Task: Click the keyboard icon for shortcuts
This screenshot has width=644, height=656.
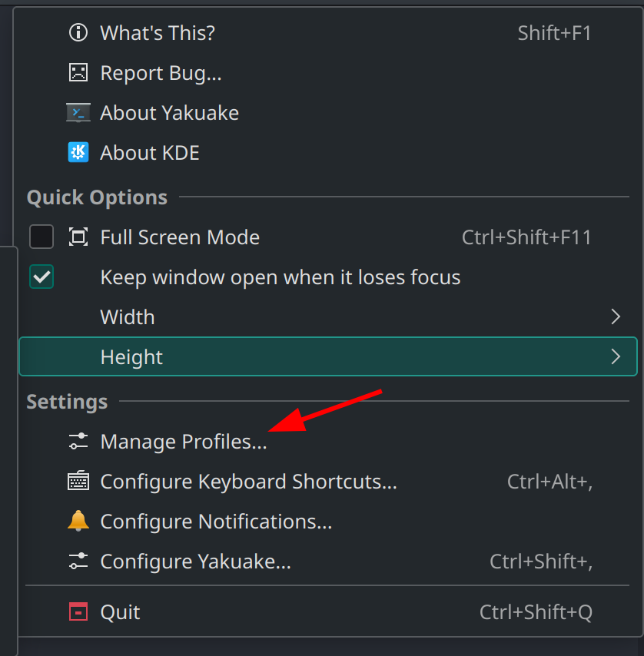Action: 78,481
